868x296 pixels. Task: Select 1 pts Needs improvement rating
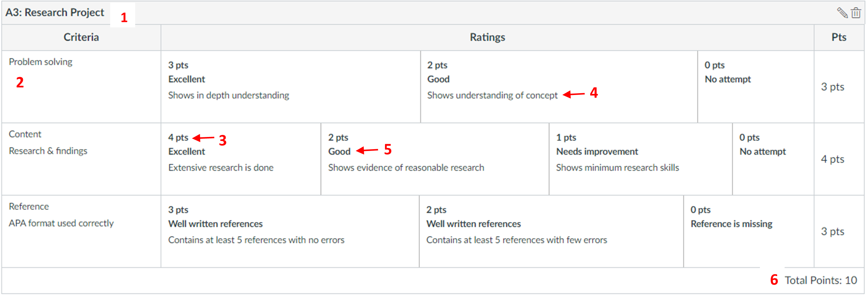pyautogui.click(x=640, y=159)
